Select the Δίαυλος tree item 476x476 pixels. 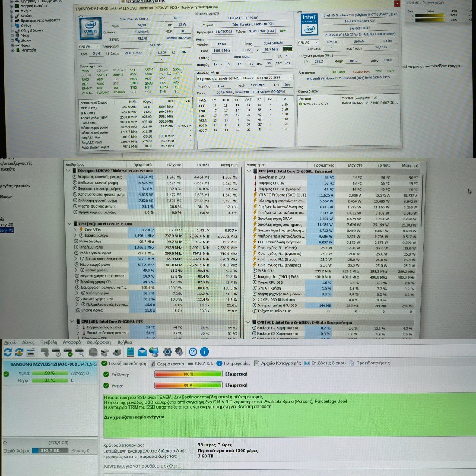(26, 16)
